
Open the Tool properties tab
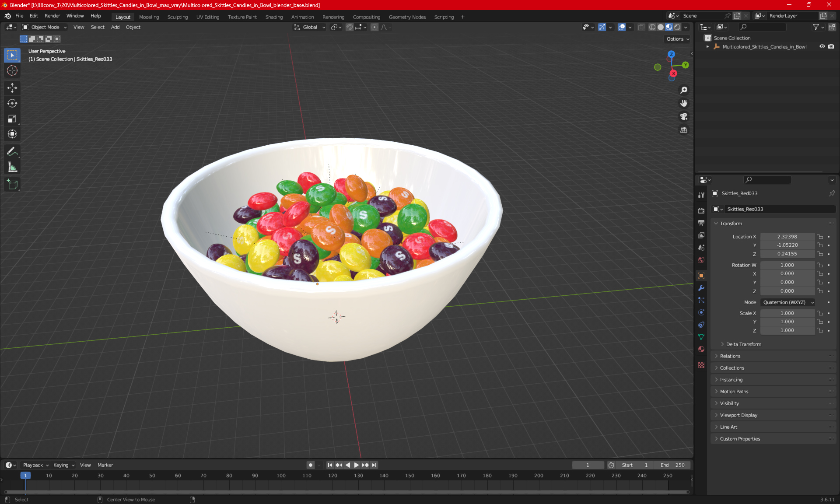(701, 195)
